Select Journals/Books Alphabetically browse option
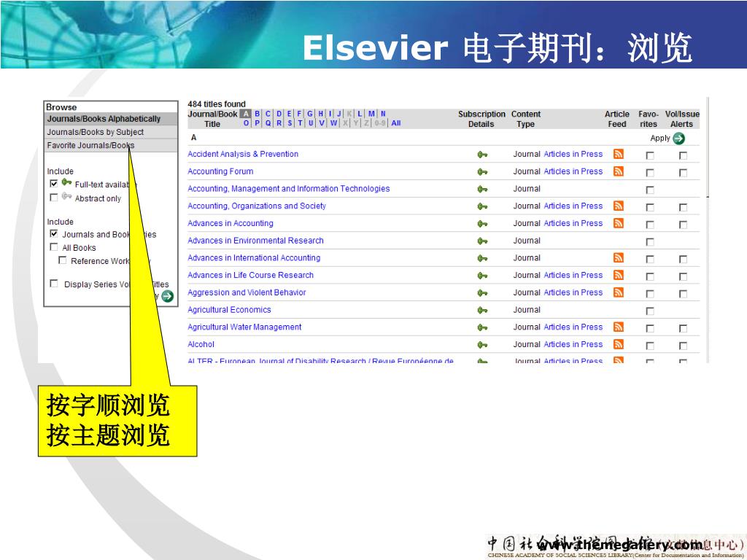 click(111, 119)
